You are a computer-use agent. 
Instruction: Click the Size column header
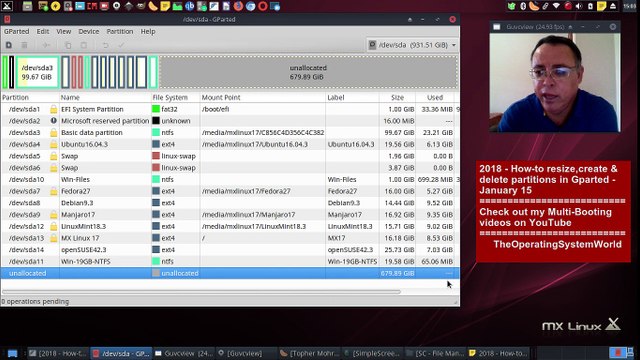[x=397, y=98]
